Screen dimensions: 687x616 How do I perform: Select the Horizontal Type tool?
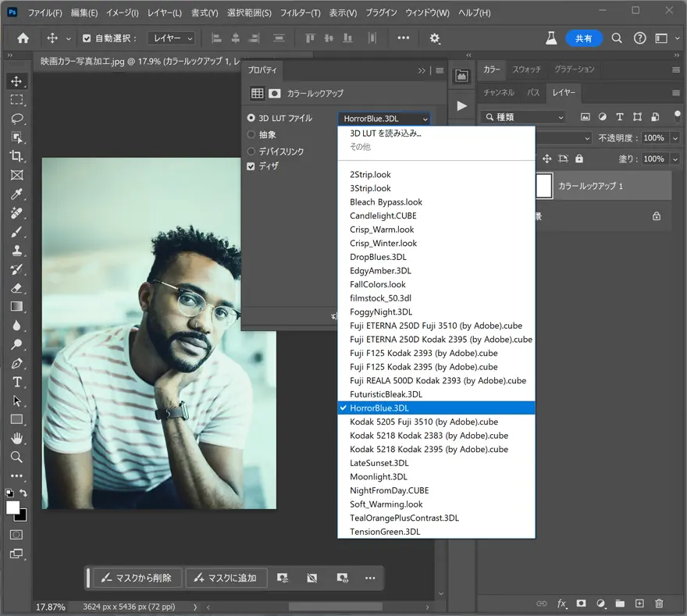pos(16,382)
